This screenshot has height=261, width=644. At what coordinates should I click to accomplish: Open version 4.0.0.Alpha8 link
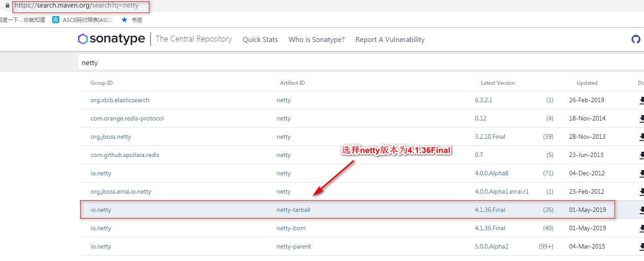[491, 173]
